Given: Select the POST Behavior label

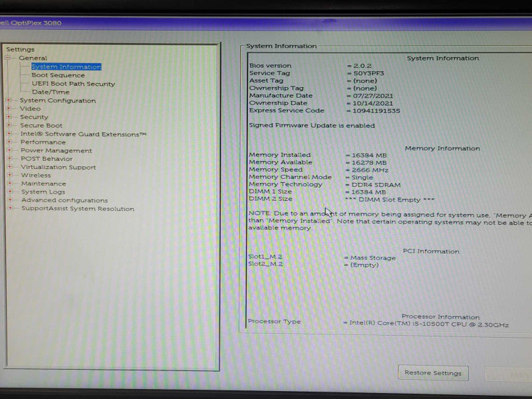Looking at the screenshot, I should coord(47,159).
